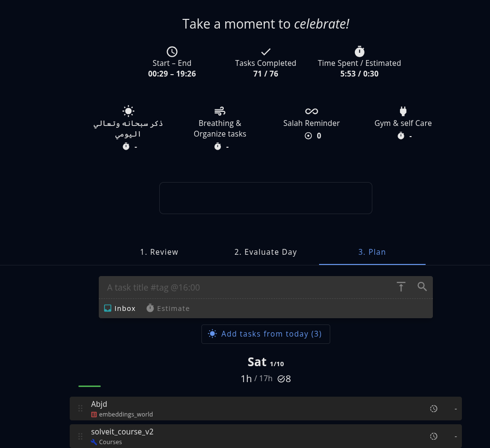
Task: Click the timer icon on the Abjd task
Action: pyautogui.click(x=433, y=408)
